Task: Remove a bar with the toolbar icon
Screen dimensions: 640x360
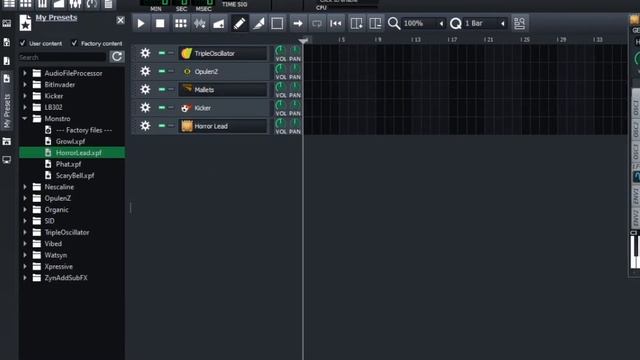Action: point(375,23)
